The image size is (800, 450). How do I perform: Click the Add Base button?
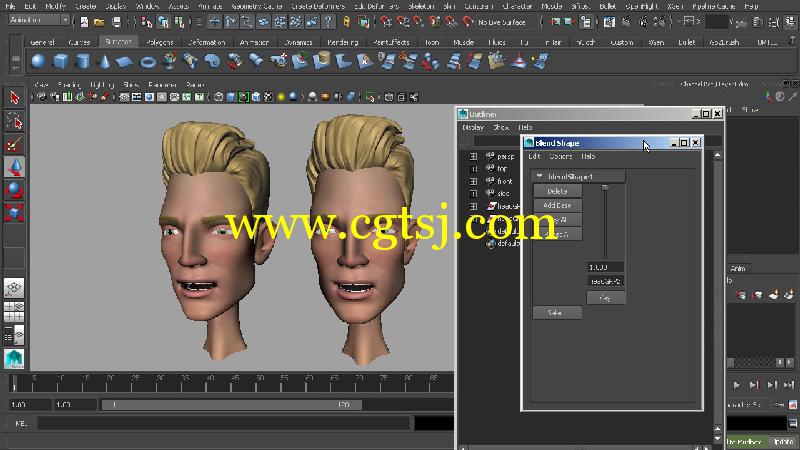557,205
